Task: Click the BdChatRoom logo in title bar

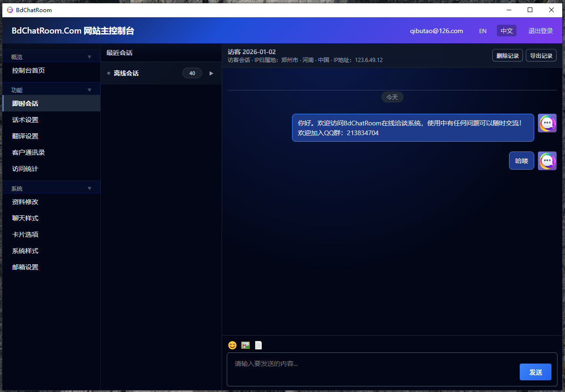Action: coord(10,10)
